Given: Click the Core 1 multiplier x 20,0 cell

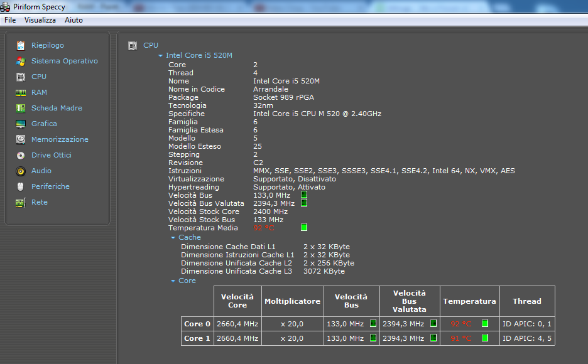Looking at the screenshot, I should click(292, 338).
